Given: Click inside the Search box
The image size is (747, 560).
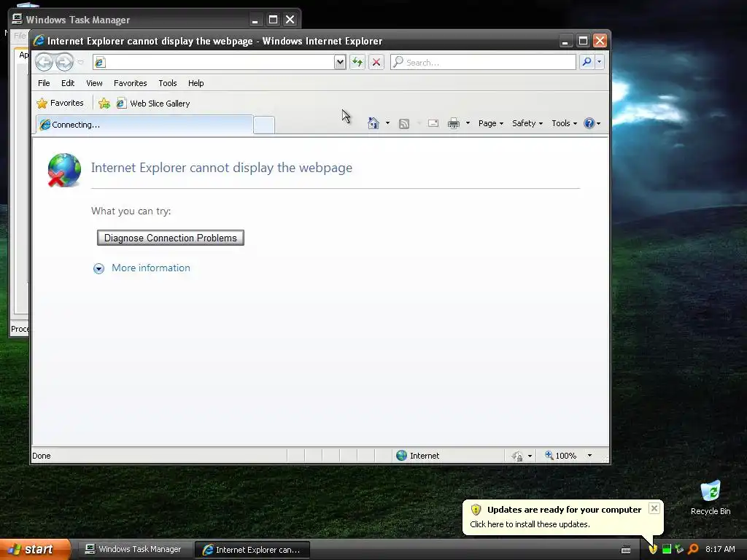Looking at the screenshot, I should (x=483, y=62).
